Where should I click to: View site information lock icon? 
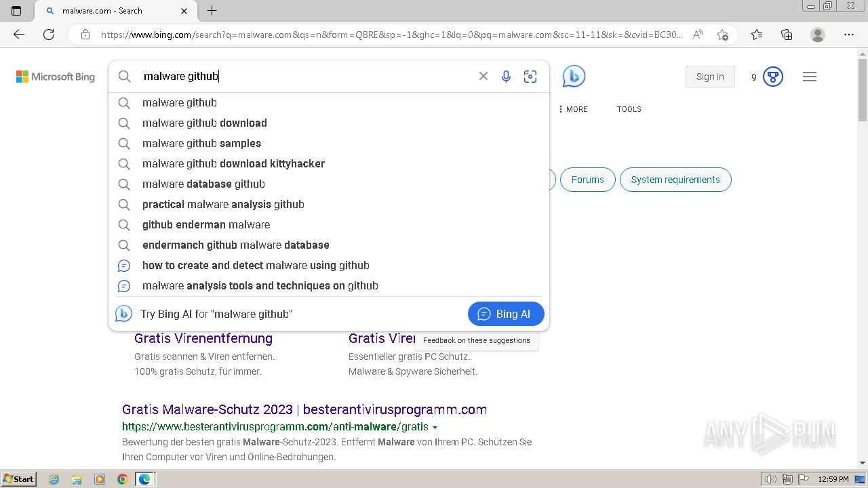(85, 35)
